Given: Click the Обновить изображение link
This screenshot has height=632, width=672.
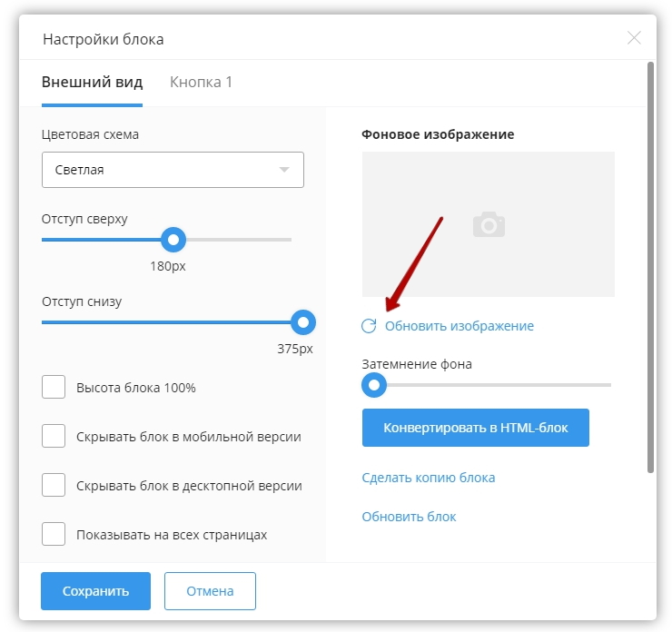Looking at the screenshot, I should [x=459, y=326].
